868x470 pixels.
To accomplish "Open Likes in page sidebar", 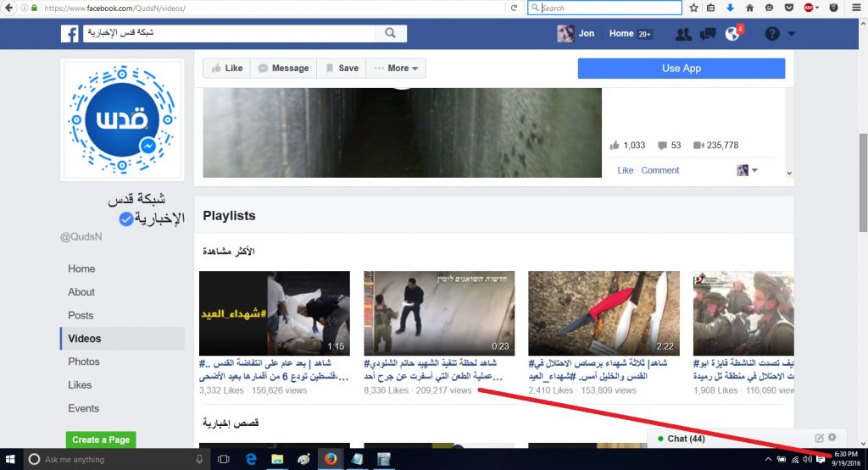I will coord(80,384).
